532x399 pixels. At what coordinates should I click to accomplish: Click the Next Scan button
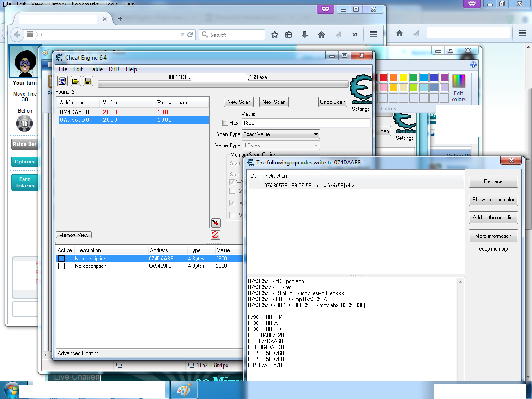pyautogui.click(x=274, y=102)
